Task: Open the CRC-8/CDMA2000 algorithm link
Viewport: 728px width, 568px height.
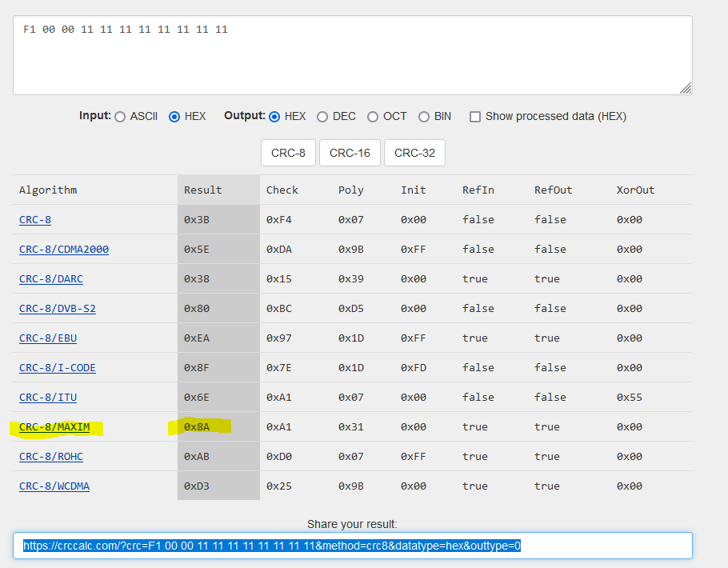Action: pyautogui.click(x=63, y=249)
